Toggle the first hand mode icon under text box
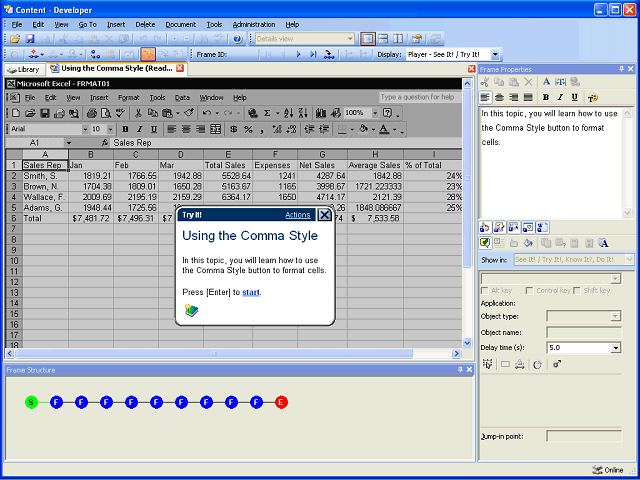The image size is (640, 480). [x=485, y=227]
